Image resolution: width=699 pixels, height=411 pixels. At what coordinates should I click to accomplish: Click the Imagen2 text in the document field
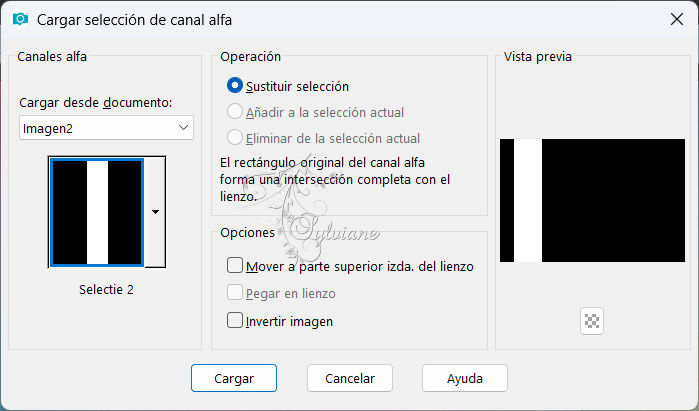click(x=48, y=128)
